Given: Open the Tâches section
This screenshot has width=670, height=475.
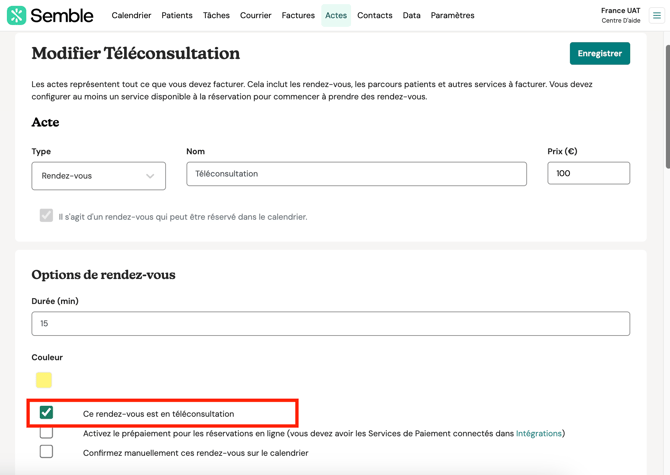Looking at the screenshot, I should click(216, 16).
